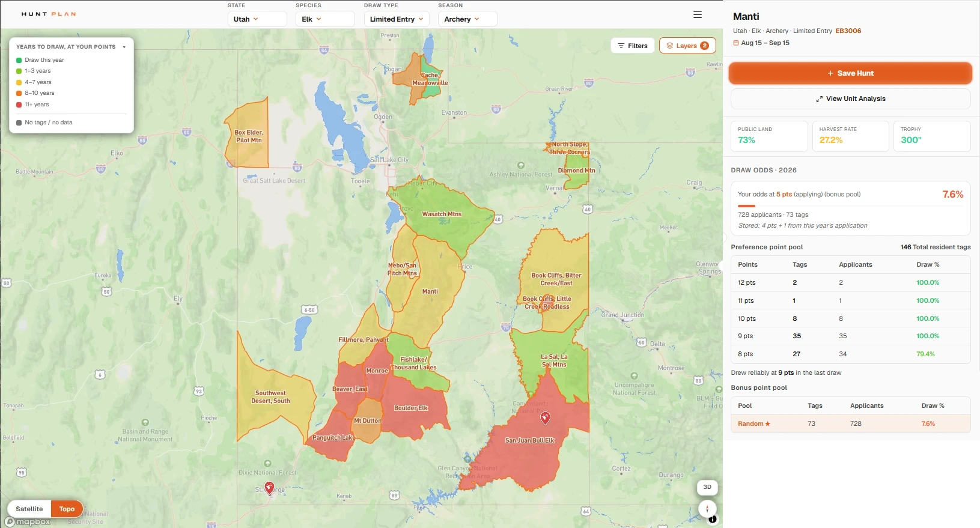Open the hamburger menu
The image size is (980, 528).
698,14
